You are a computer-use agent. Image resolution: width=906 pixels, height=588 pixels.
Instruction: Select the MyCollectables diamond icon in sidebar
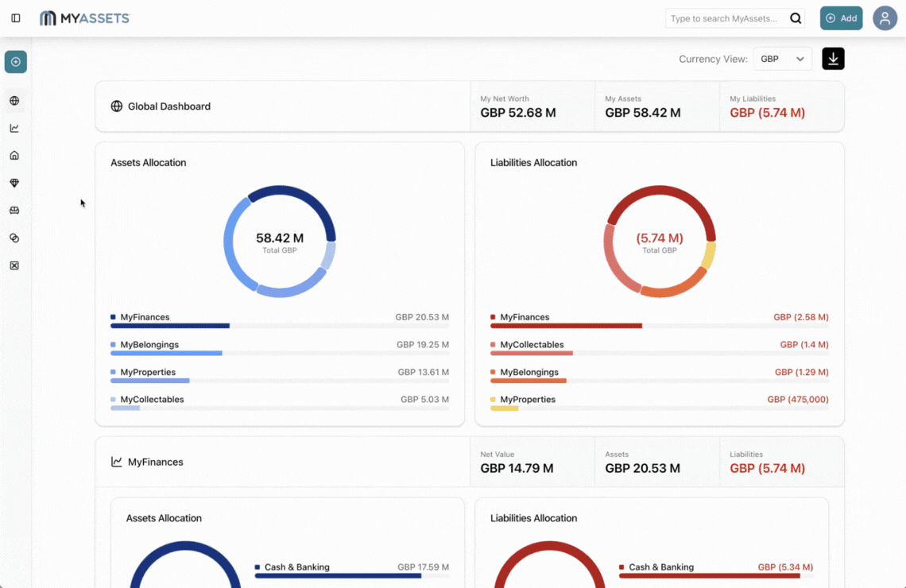coord(14,183)
